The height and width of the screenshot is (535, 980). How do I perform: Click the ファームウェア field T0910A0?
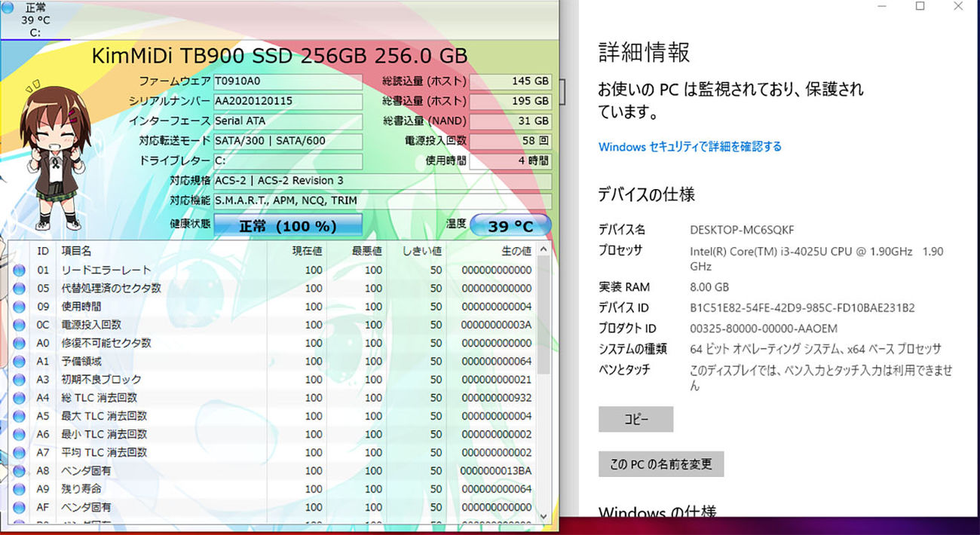pos(288,81)
